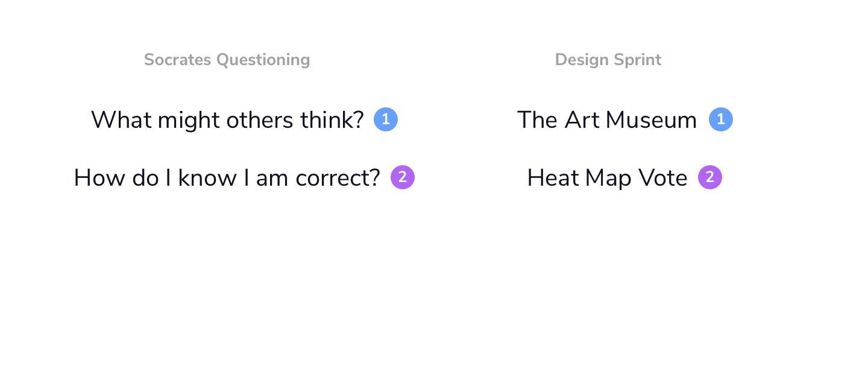Tap the blue circle in the Design Sprint column
Screen dimensions: 868x375
(721, 119)
